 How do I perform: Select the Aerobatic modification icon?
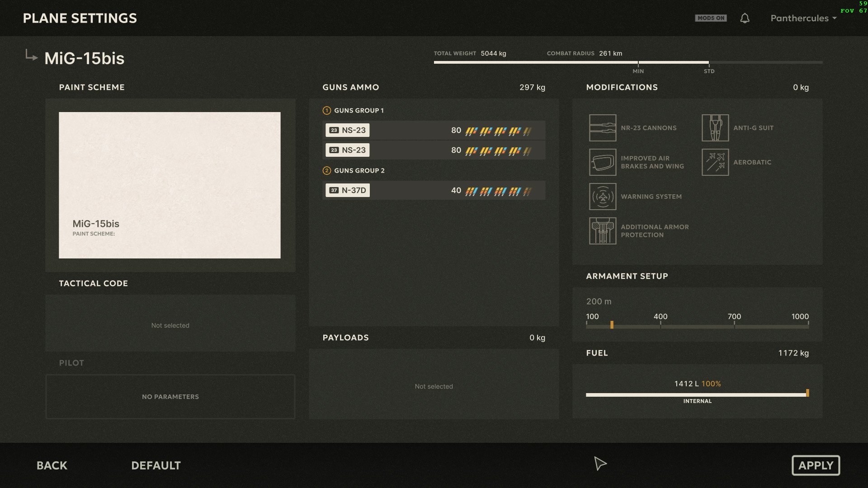[x=715, y=162]
